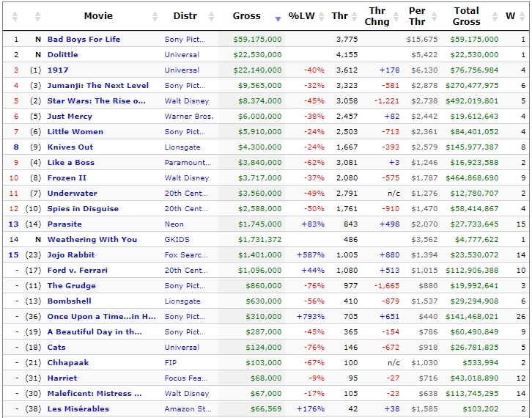Sort by Per Thr column header

[417, 16]
